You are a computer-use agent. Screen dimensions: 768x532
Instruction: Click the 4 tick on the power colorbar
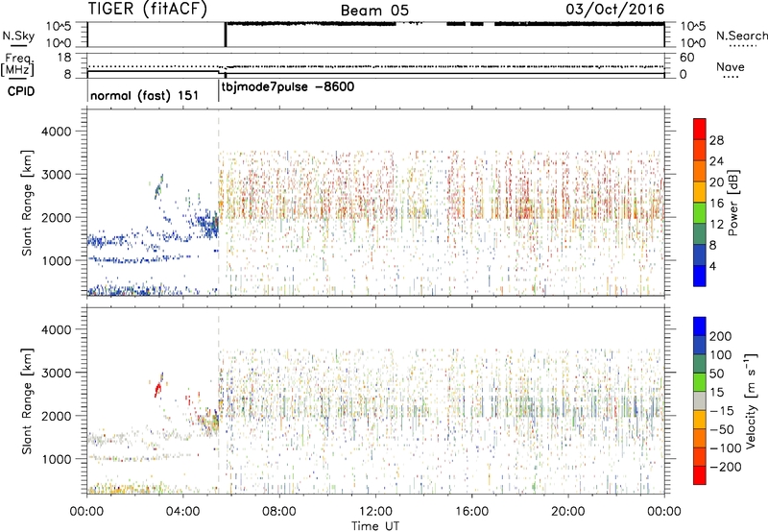(712, 266)
